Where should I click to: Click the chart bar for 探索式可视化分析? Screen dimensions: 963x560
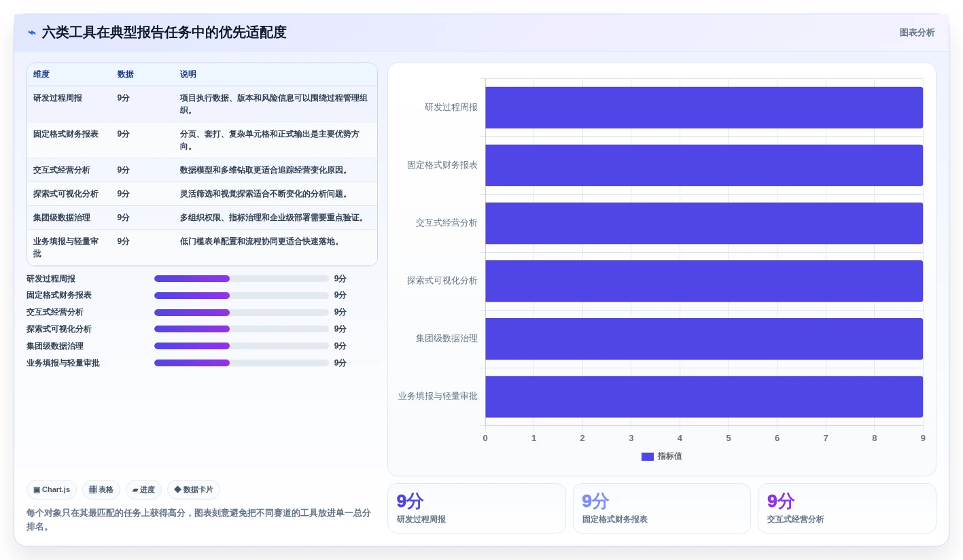point(704,281)
